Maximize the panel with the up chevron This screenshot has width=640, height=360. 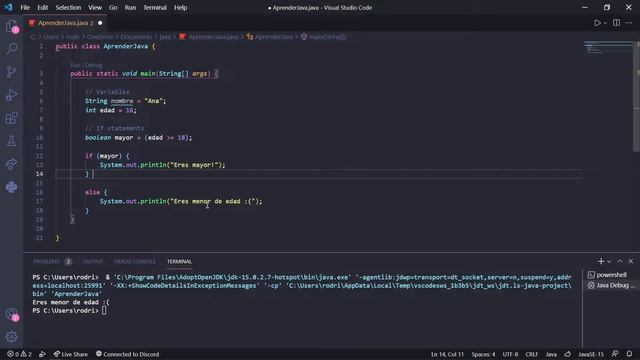click(620, 261)
